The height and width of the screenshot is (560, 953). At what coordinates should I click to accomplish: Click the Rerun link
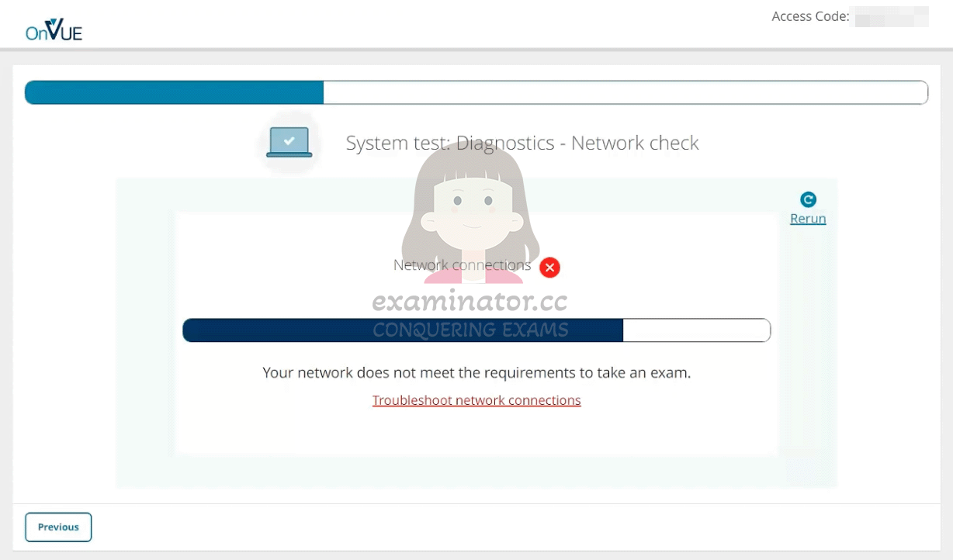coord(808,219)
